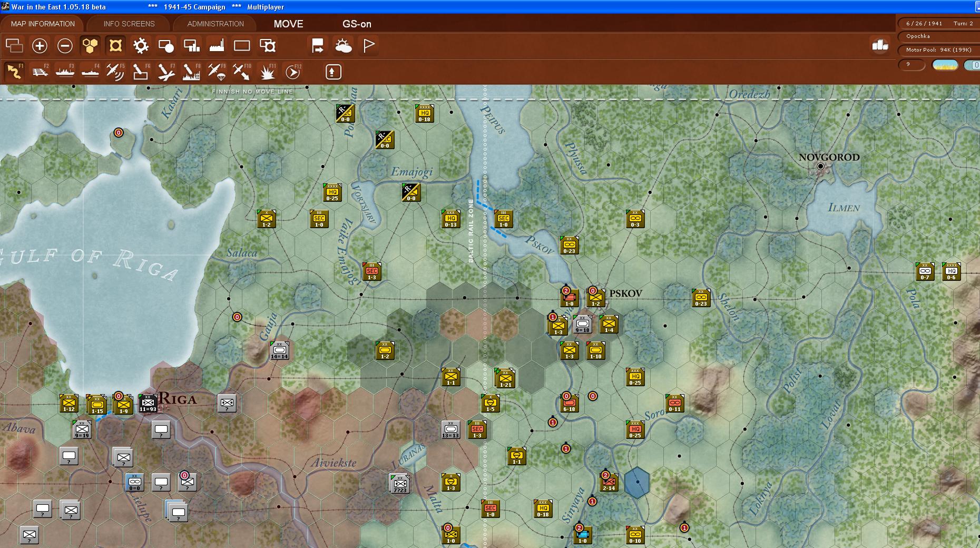Select the F10 air transfer icon

click(x=242, y=72)
